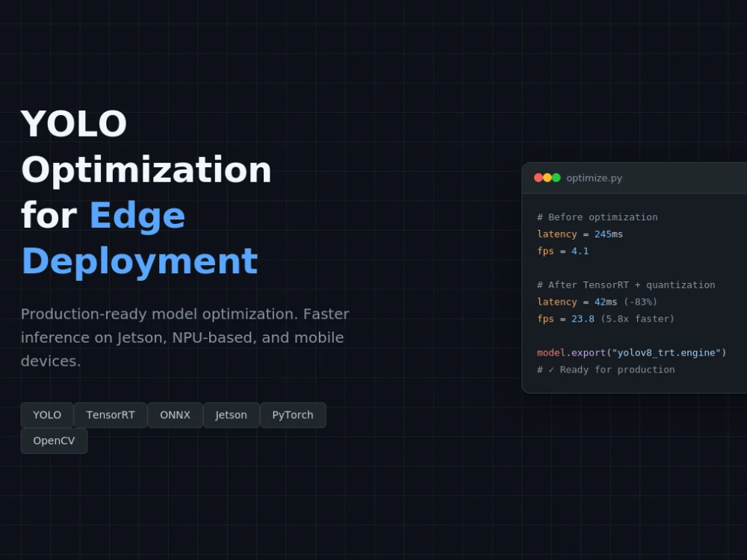The image size is (747, 560).
Task: Click the model.export yolov8_trt.engine line
Action: coord(632,353)
